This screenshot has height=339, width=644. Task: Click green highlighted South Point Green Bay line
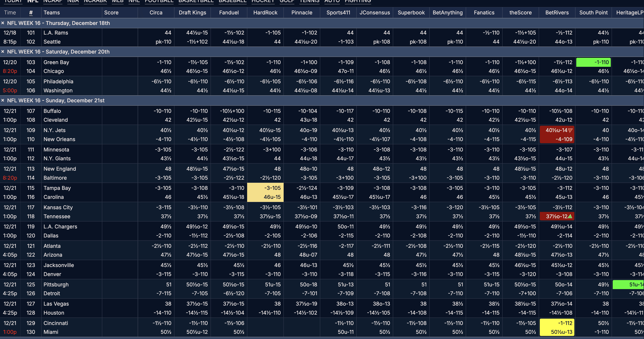tap(593, 62)
